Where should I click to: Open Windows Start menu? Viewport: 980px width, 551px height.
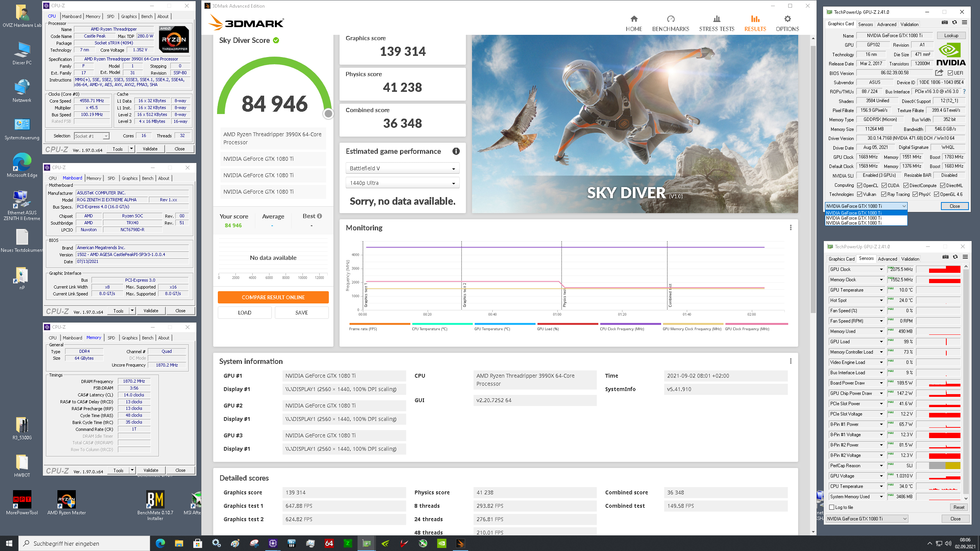point(9,543)
